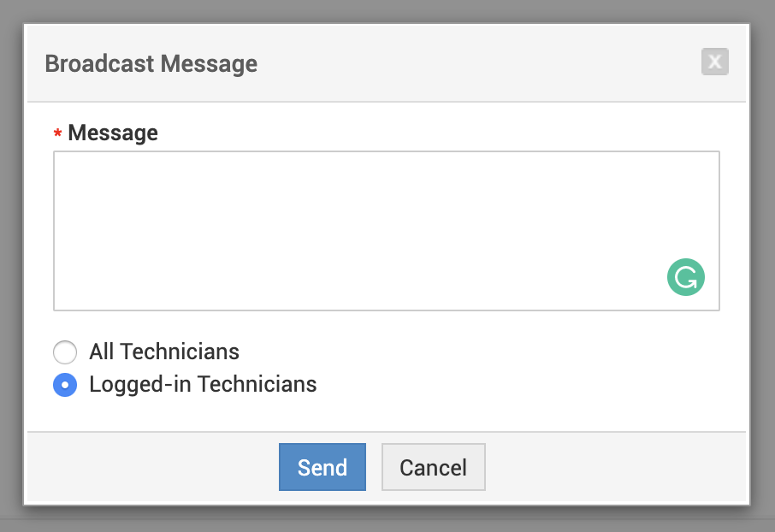This screenshot has width=775, height=532.
Task: Submit the broadcast with the blue Send button
Action: tap(322, 467)
